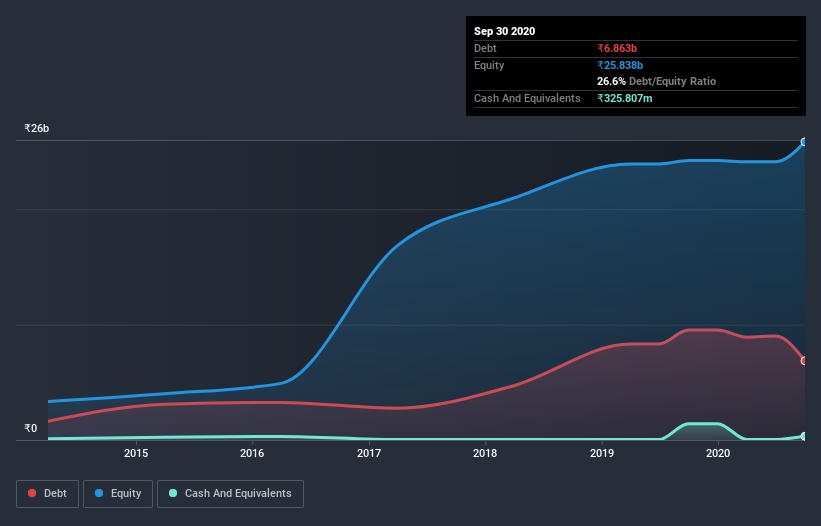Click the Sep 30 2020 tooltip date
The image size is (821, 526).
(x=504, y=31)
